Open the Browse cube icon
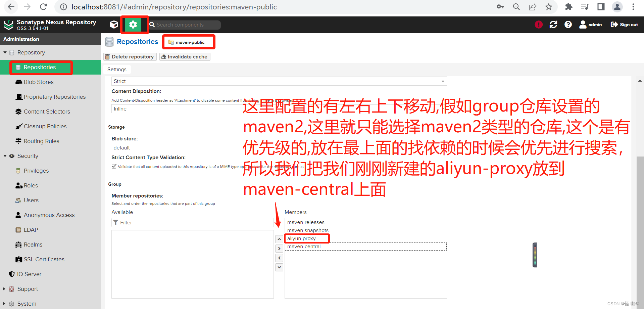The image size is (644, 309). pos(114,25)
